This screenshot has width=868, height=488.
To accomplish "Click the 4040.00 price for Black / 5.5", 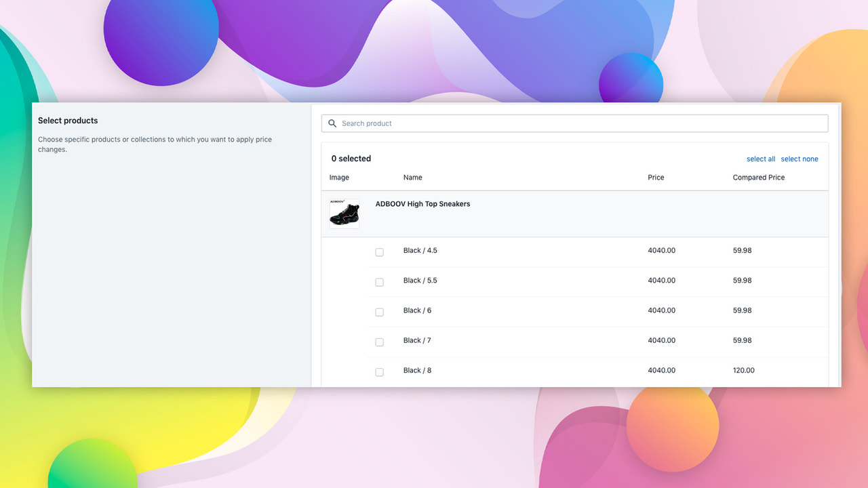I will pos(661,281).
